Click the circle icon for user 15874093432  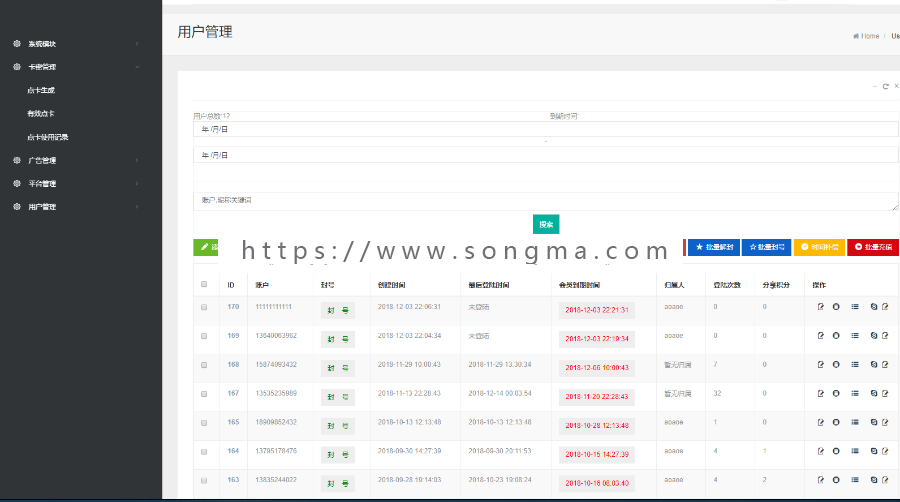pos(836,364)
